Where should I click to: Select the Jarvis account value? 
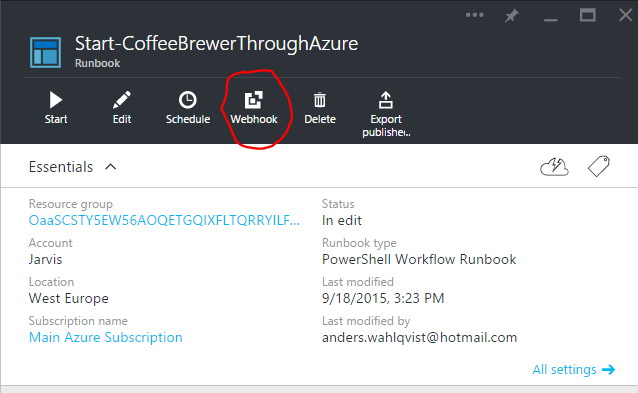pyautogui.click(x=45, y=259)
